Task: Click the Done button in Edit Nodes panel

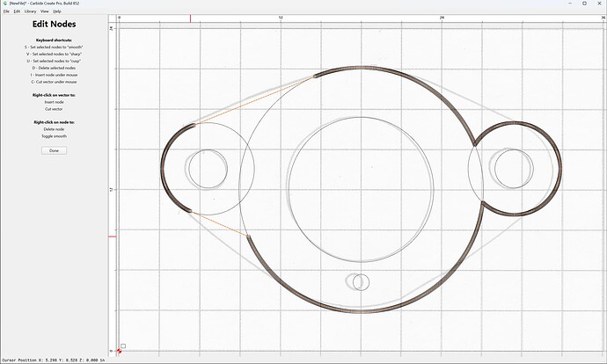Action: tap(54, 150)
